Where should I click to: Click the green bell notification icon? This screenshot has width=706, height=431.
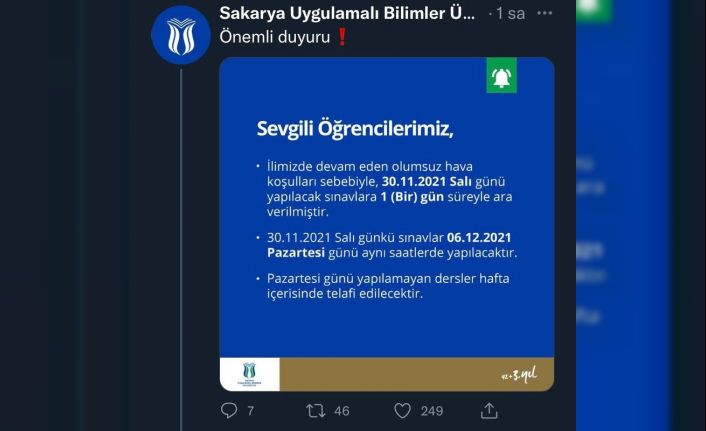point(501,77)
